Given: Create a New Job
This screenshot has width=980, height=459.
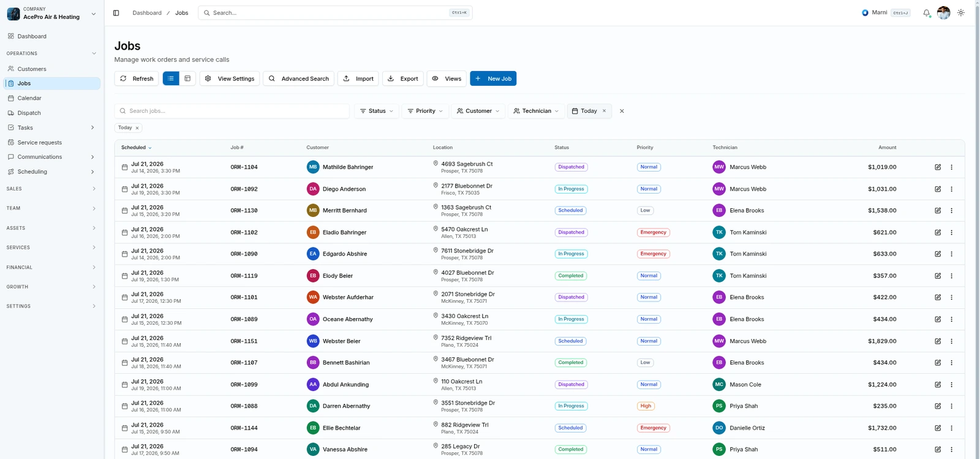Looking at the screenshot, I should tap(493, 78).
